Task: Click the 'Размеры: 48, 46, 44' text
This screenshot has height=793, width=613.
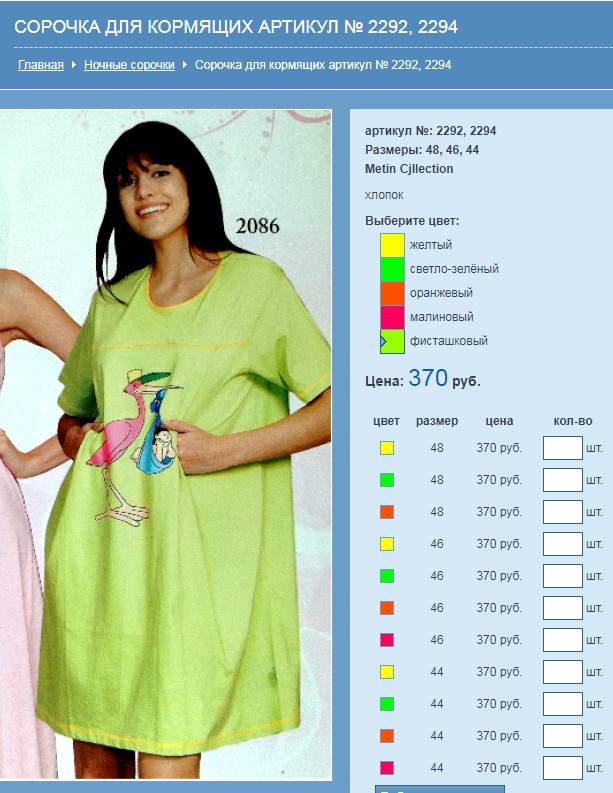Action: coord(422,150)
